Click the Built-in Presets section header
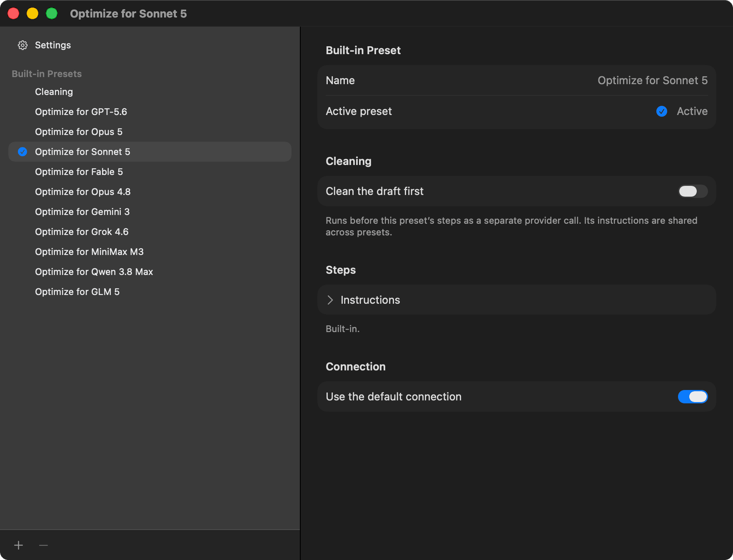The height and width of the screenshot is (560, 733). [x=47, y=74]
